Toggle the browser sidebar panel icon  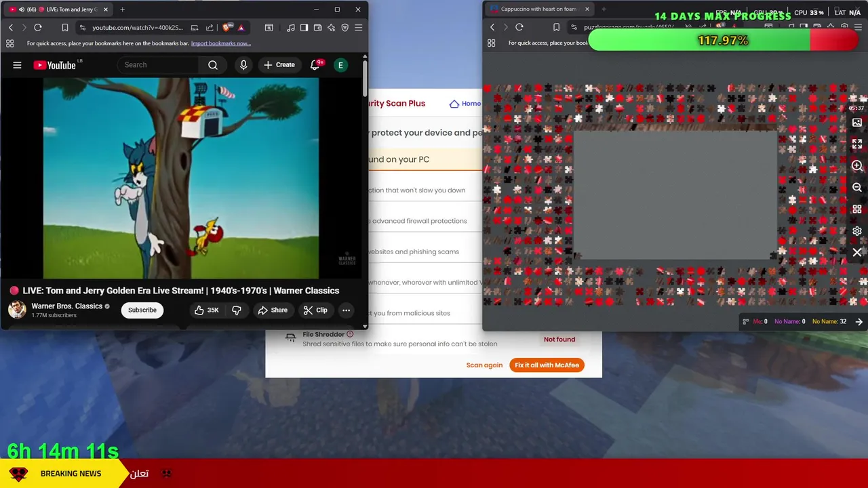304,27
